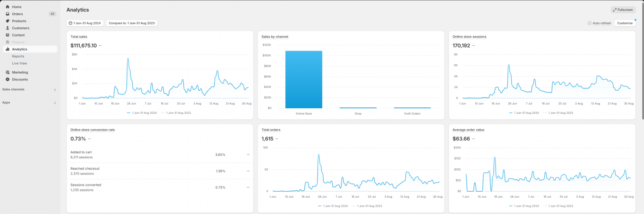Click the calendar icon in date picker
This screenshot has height=214, width=644.
tap(71, 23)
